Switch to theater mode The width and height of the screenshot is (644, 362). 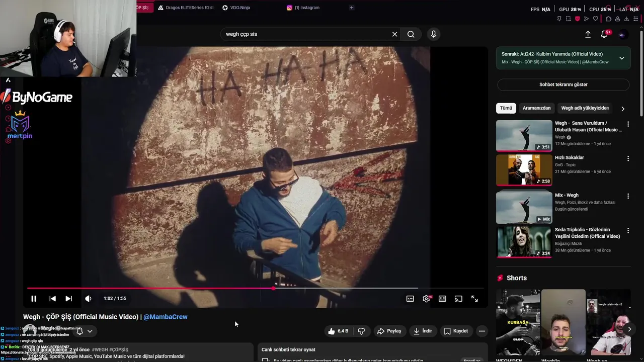442,299
